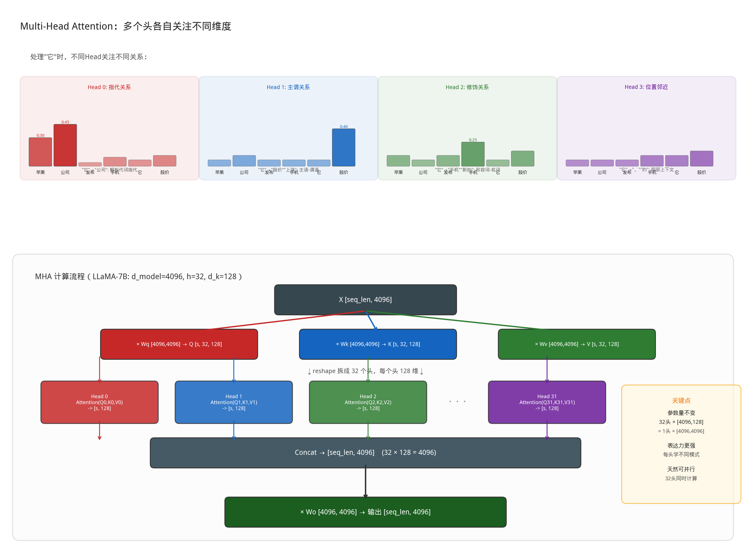The width and height of the screenshot is (756, 553).
Task: Click the Head 3: 位置邻近 panel title
Action: (646, 87)
